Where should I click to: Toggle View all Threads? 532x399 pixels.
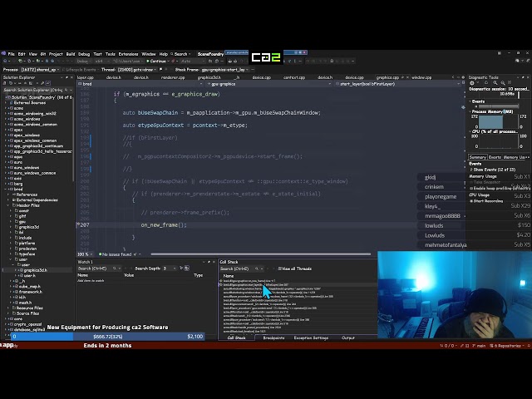(294, 268)
